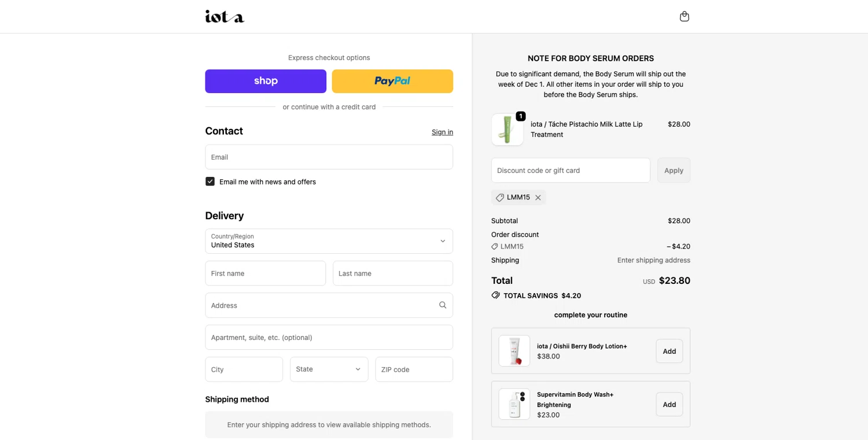Click the Supervitamin Body Wash+ thumbnail
Screen dimensions: 868x440
[514, 404]
